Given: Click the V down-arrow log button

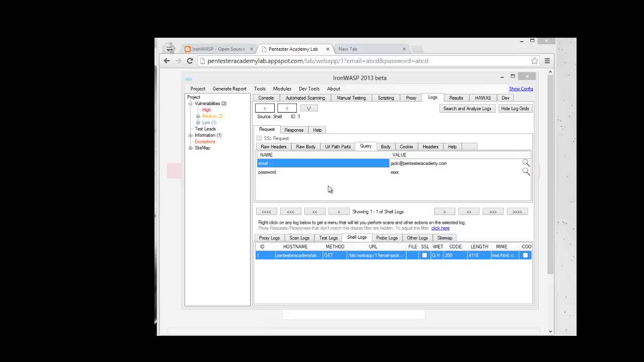Looking at the screenshot, I should (x=309, y=108).
